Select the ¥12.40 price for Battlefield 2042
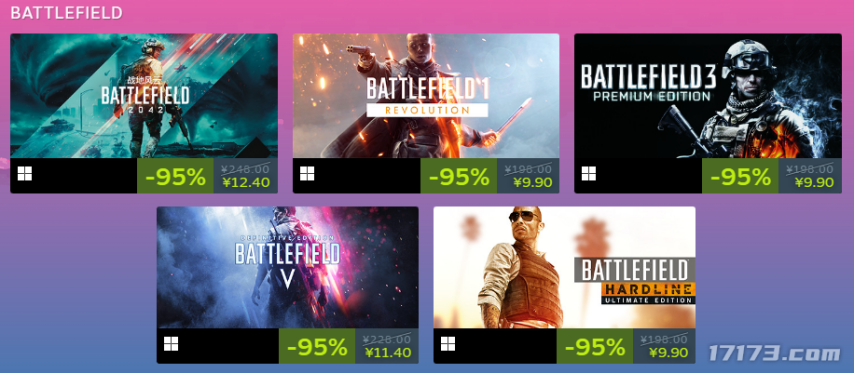854x373 pixels. [x=246, y=182]
